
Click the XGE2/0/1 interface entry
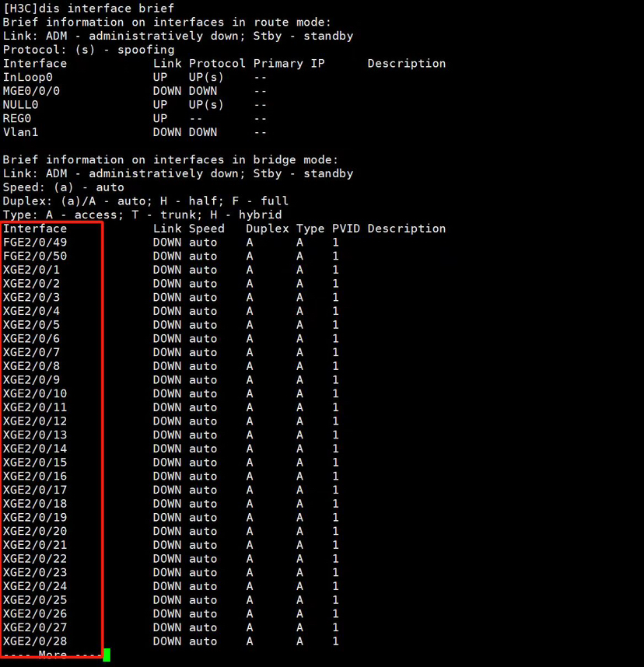(x=31, y=270)
